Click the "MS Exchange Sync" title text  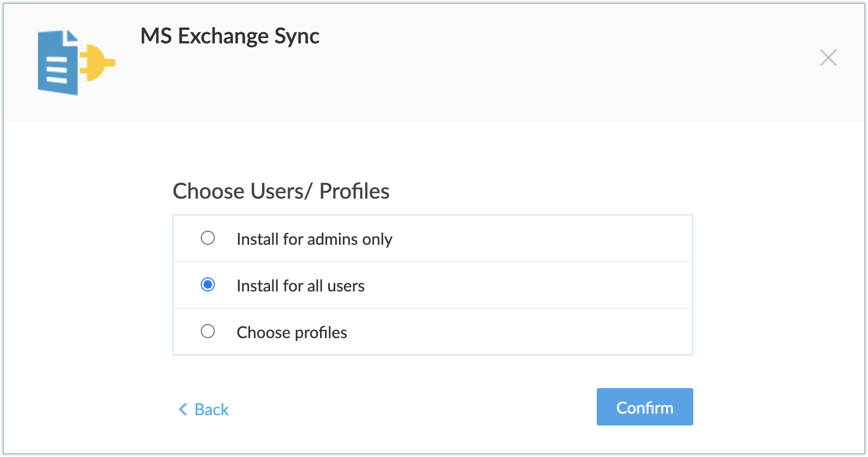pos(229,36)
